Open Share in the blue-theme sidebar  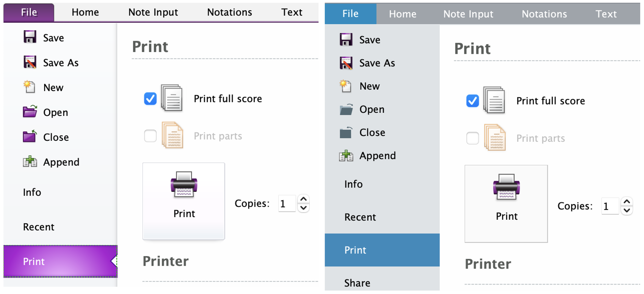point(357,283)
